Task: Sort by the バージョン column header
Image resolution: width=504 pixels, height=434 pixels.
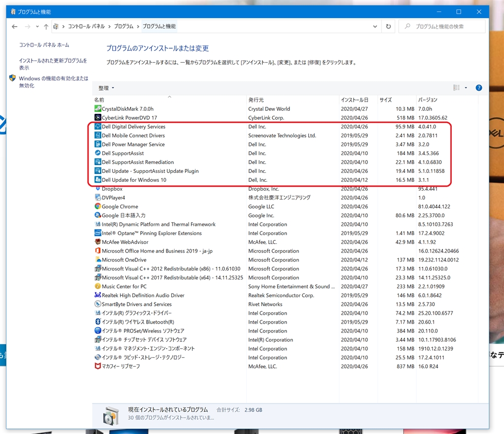Action: coord(447,100)
